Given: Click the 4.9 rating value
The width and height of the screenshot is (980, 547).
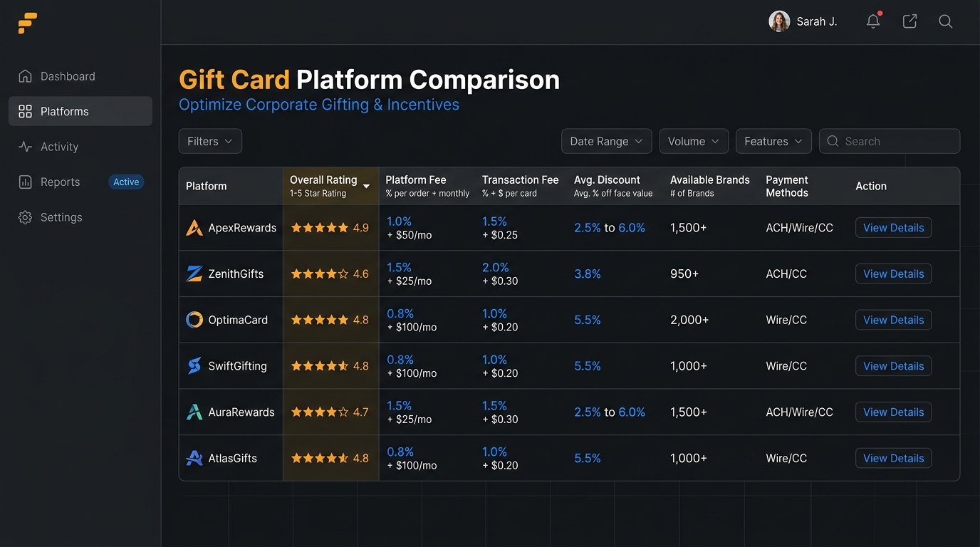Looking at the screenshot, I should coord(361,228).
